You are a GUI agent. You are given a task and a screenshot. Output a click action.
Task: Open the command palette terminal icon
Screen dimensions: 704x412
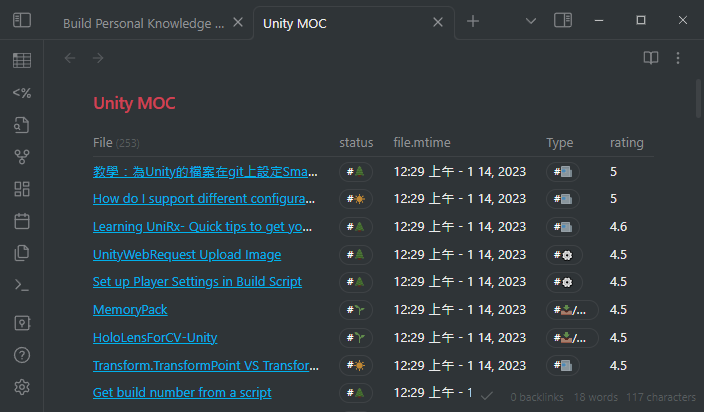pyautogui.click(x=22, y=285)
